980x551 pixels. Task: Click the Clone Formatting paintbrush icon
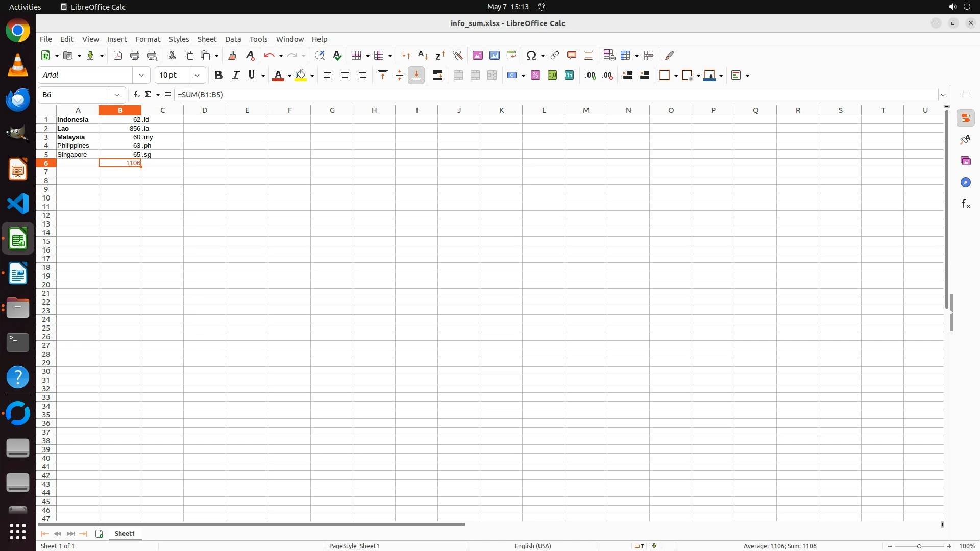[x=232, y=55]
